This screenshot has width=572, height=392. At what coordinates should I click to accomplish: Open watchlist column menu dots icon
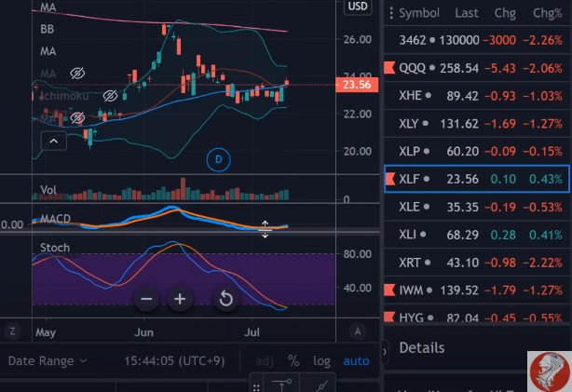[391, 13]
